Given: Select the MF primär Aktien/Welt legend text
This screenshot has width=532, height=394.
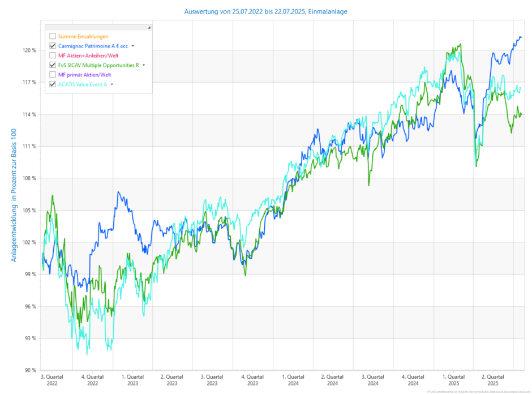Looking at the screenshot, I should 84,75.
